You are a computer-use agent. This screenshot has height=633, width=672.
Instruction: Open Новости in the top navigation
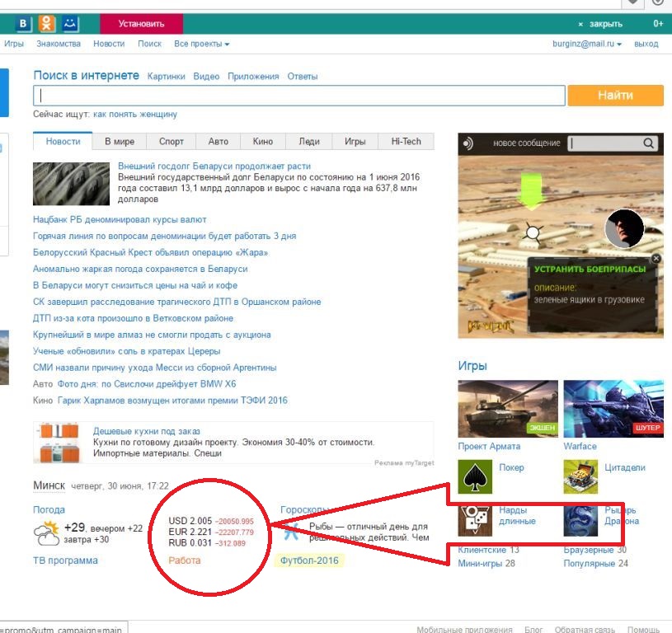109,44
